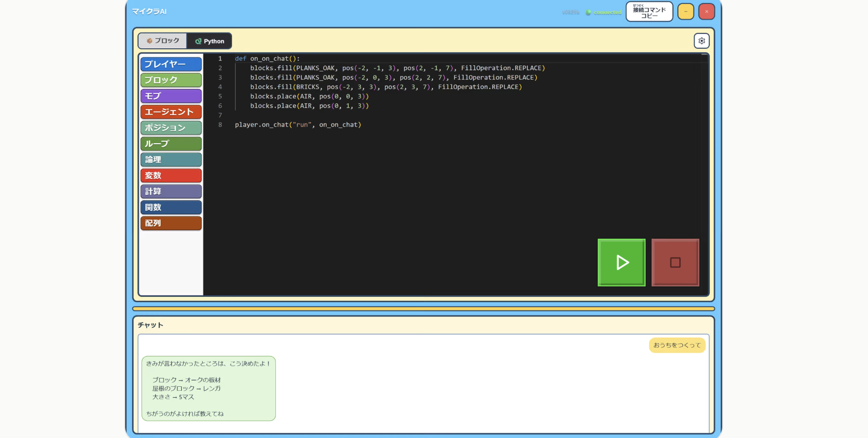The height and width of the screenshot is (438, 868).
Task: Open the green ブロック category
Action: [x=171, y=80]
